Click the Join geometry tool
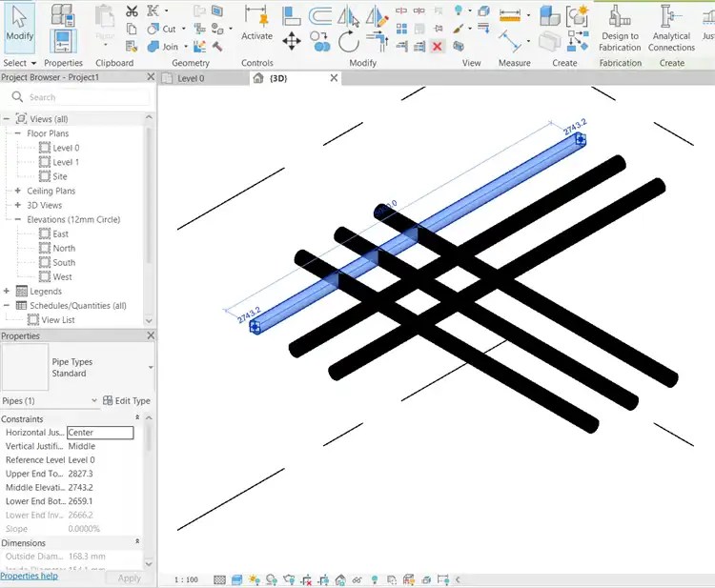Screen dimensions: 715x588 point(163,47)
